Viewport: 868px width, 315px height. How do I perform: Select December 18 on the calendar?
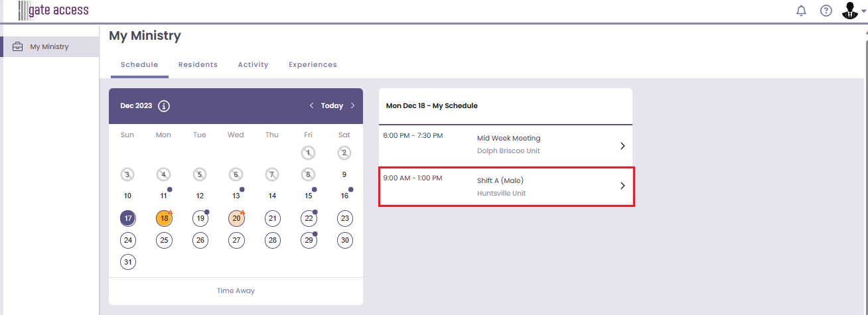click(x=164, y=218)
